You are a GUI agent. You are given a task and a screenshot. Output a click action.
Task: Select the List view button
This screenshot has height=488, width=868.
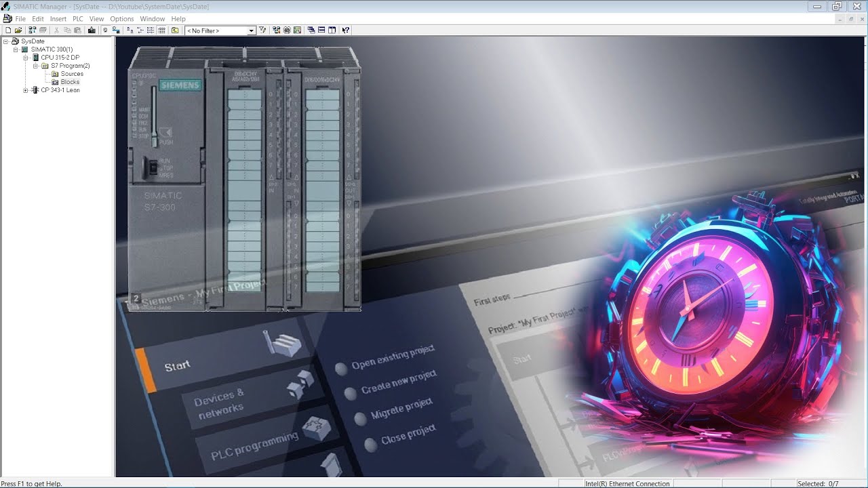click(x=151, y=30)
